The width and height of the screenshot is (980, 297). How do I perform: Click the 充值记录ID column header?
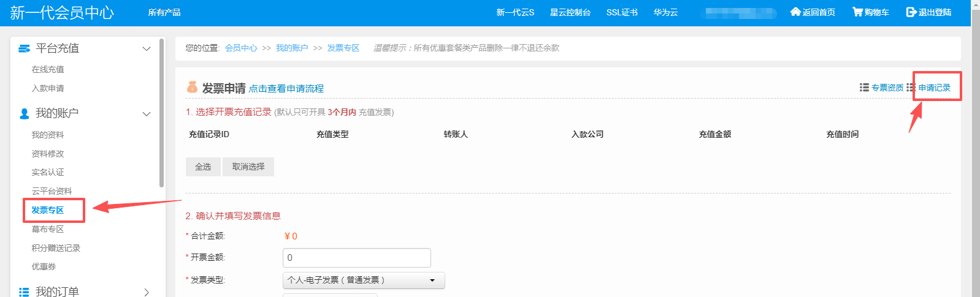209,134
